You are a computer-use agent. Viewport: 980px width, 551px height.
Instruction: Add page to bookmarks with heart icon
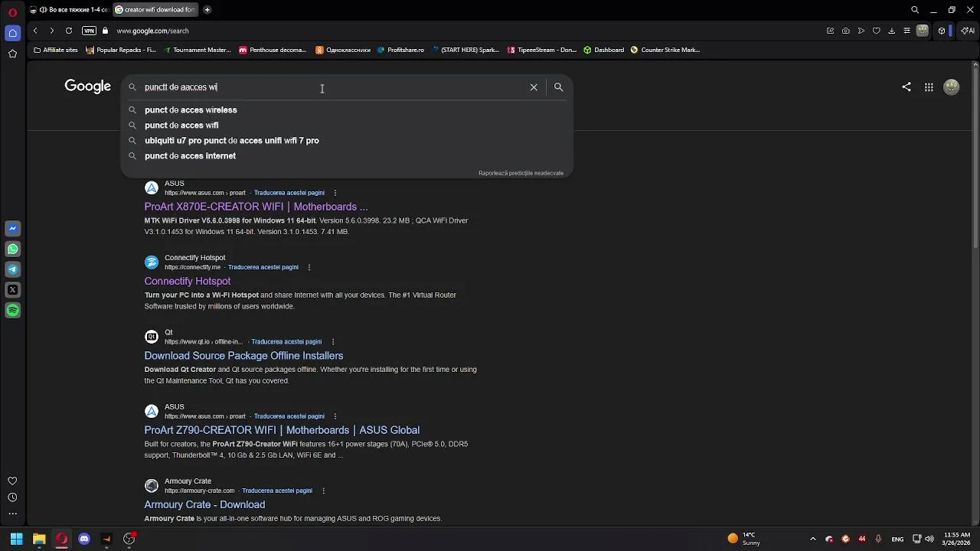[877, 31]
